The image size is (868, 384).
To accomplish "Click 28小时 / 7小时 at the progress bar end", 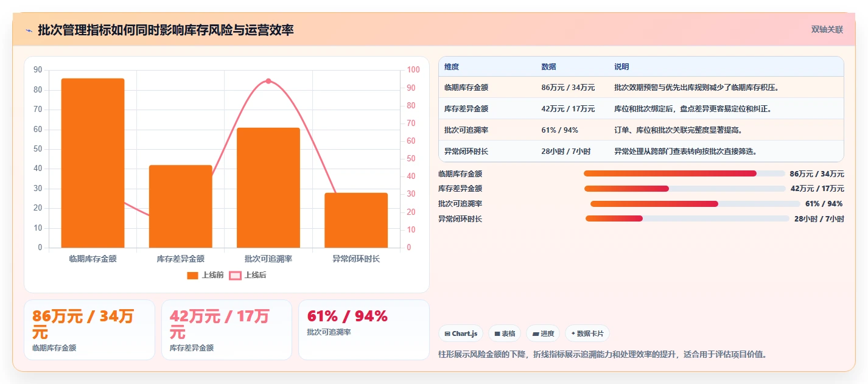I will [819, 219].
